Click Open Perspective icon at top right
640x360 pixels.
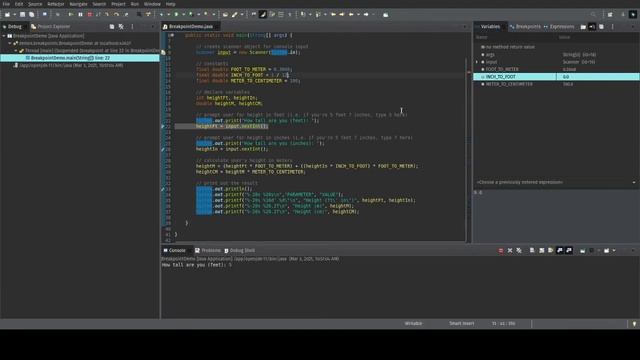pyautogui.click(x=610, y=14)
